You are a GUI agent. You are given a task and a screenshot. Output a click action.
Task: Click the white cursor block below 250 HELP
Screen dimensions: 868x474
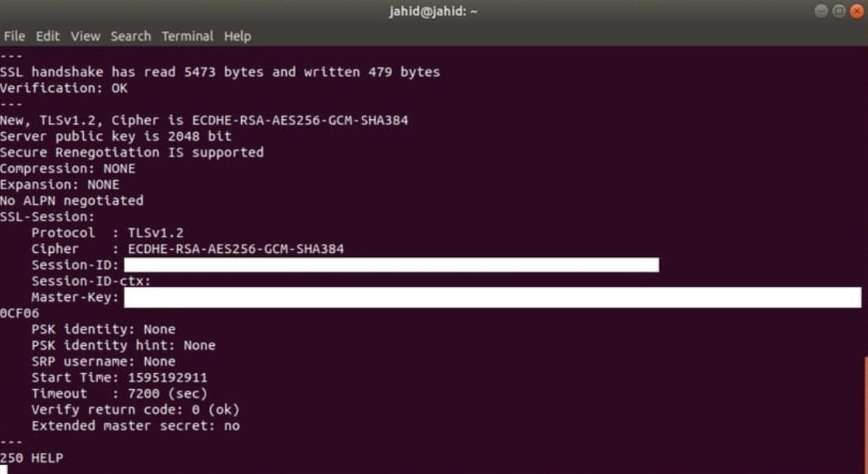click(3, 470)
